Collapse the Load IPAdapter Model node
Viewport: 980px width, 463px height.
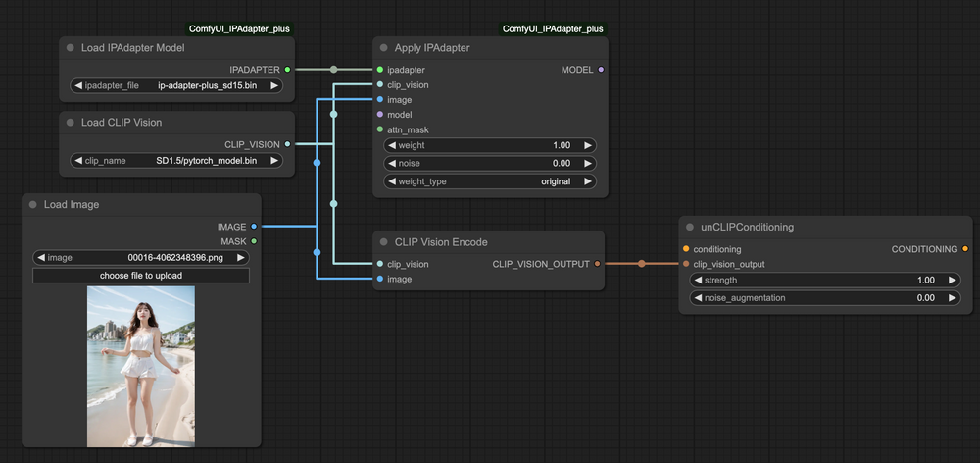pyautogui.click(x=71, y=47)
